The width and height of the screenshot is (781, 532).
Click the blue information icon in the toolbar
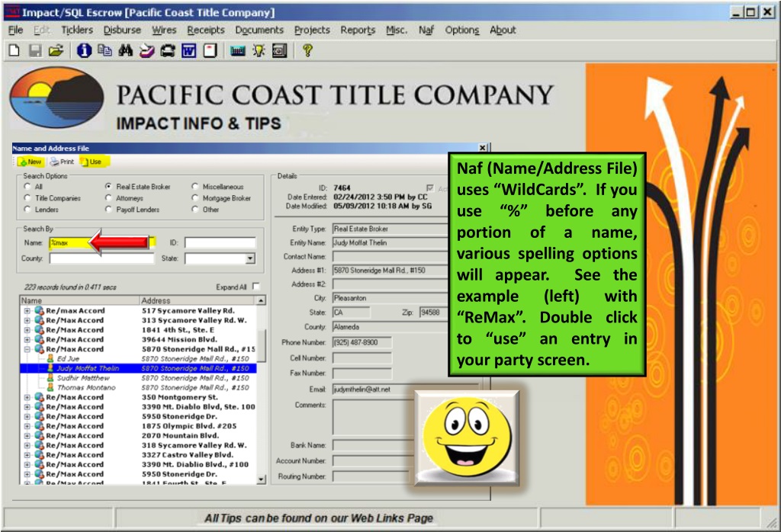(x=84, y=50)
